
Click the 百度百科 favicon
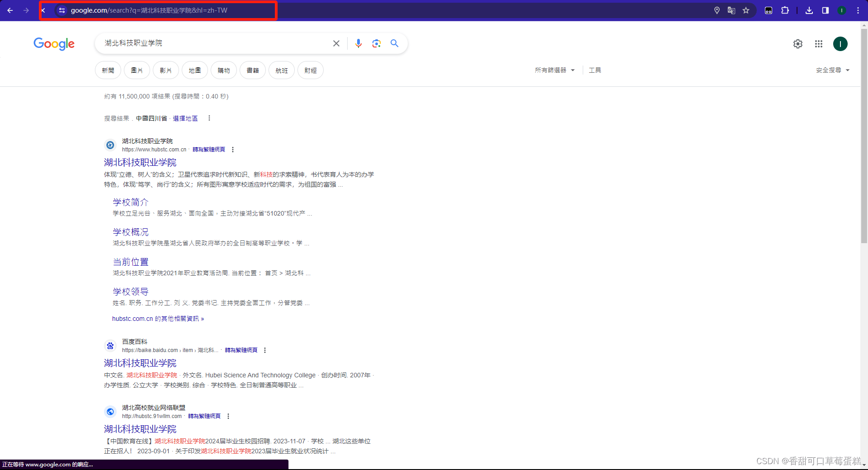(110, 346)
